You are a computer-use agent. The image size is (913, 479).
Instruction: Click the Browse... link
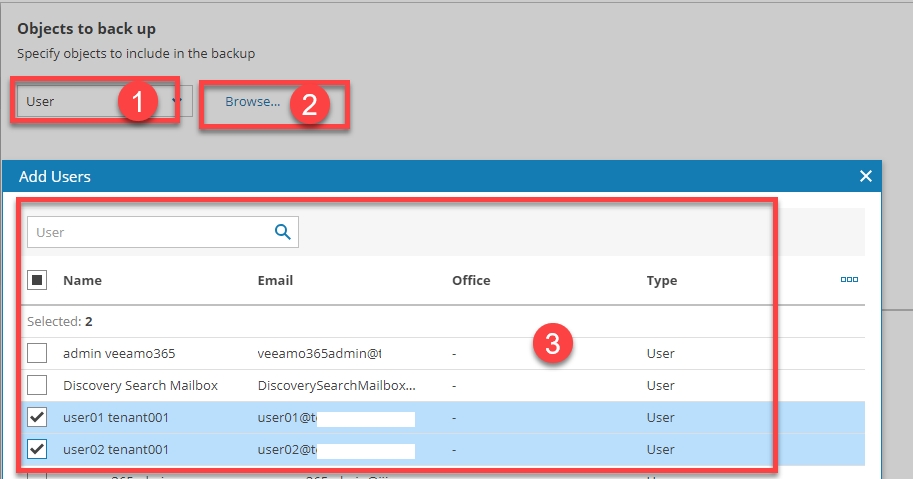(252, 101)
